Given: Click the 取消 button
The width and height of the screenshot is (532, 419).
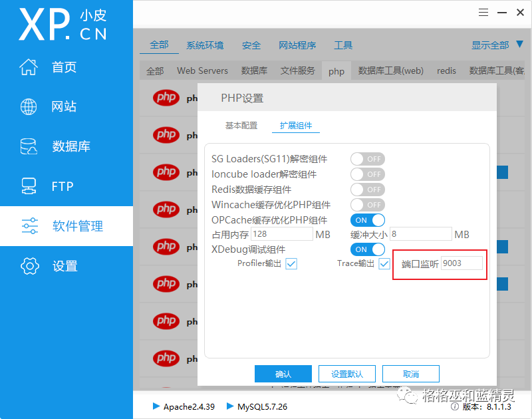Looking at the screenshot, I should (410, 374).
